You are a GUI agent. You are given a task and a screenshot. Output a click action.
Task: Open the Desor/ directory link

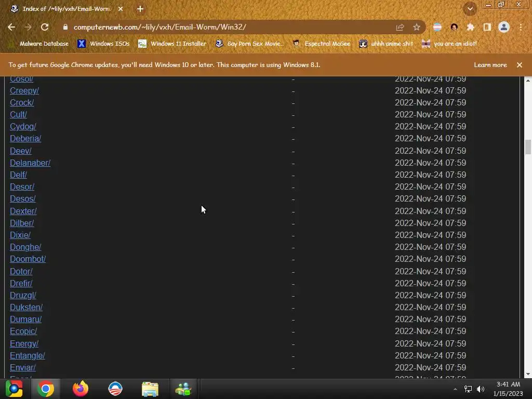[22, 187]
